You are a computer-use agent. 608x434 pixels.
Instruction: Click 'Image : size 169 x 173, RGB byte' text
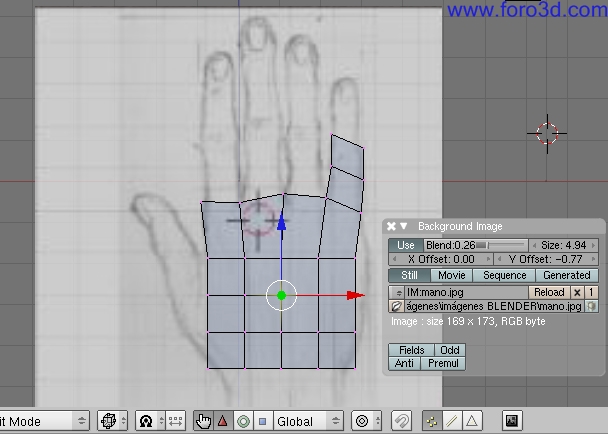click(x=468, y=322)
